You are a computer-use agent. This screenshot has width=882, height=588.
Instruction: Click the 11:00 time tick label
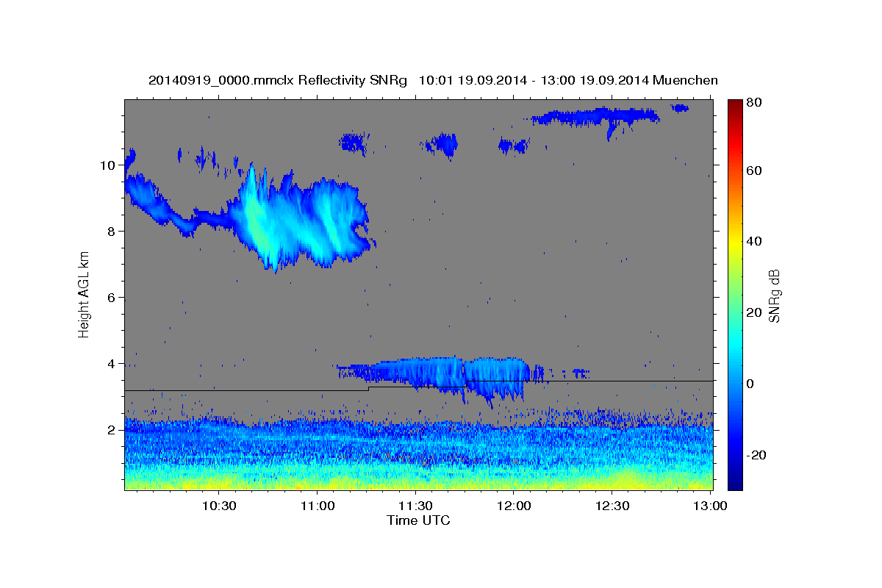318,506
